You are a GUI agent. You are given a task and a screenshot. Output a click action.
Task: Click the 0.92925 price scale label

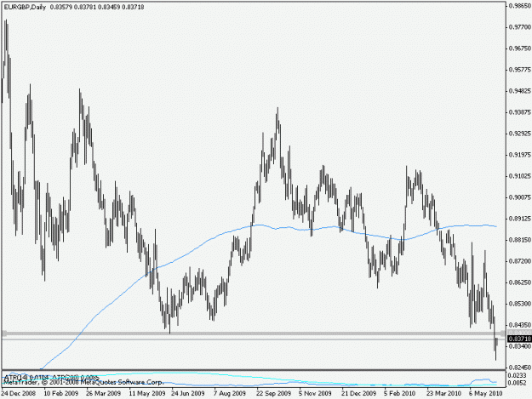520,134
